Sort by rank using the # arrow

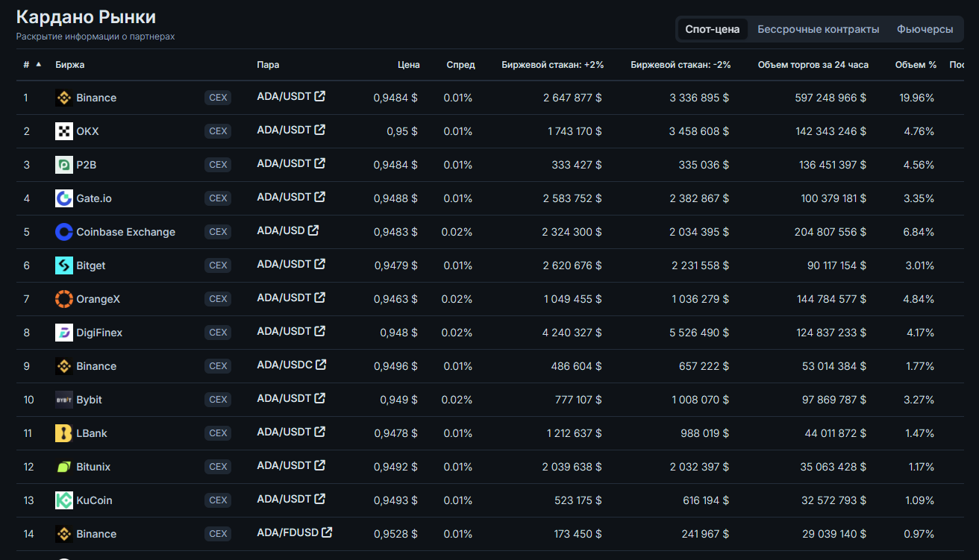tap(39, 64)
